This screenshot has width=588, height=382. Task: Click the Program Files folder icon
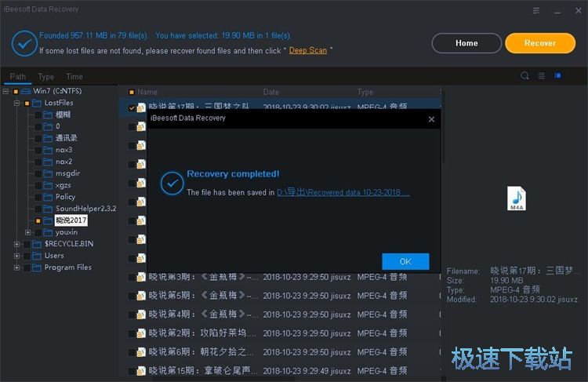point(37,267)
